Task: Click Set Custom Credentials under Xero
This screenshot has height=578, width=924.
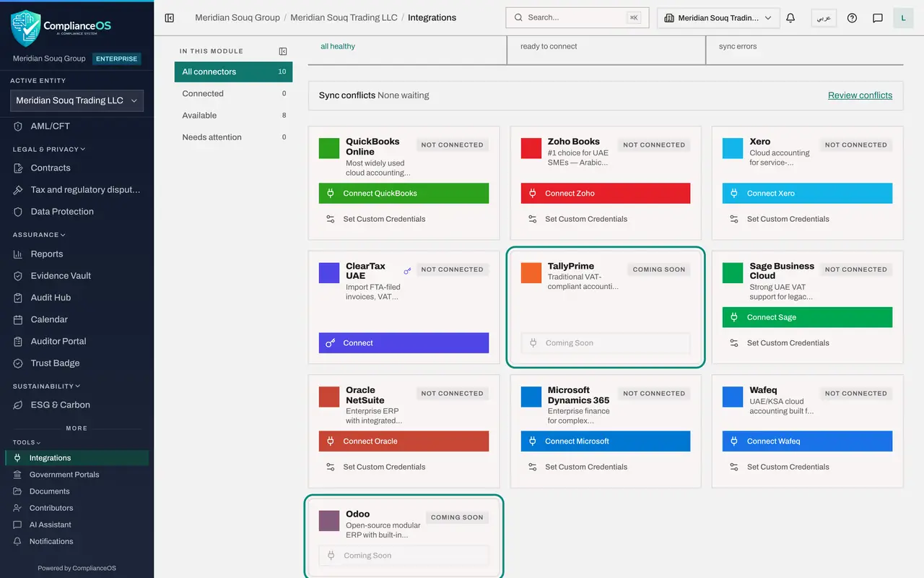Action: coord(807,219)
